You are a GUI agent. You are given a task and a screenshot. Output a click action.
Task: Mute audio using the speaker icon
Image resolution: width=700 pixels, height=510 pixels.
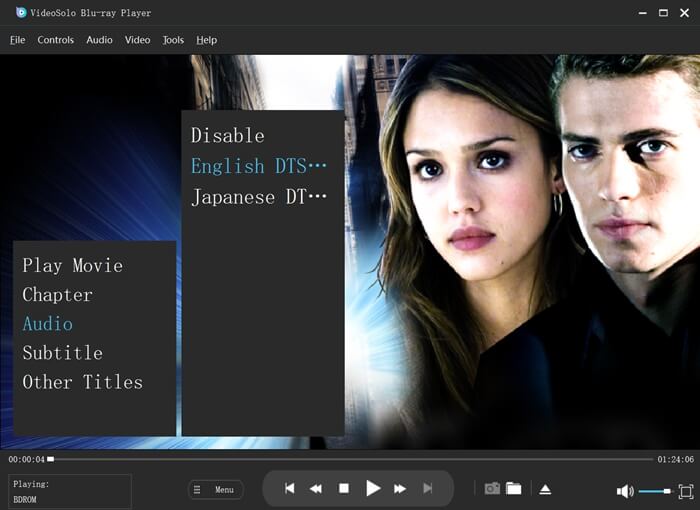pyautogui.click(x=625, y=491)
